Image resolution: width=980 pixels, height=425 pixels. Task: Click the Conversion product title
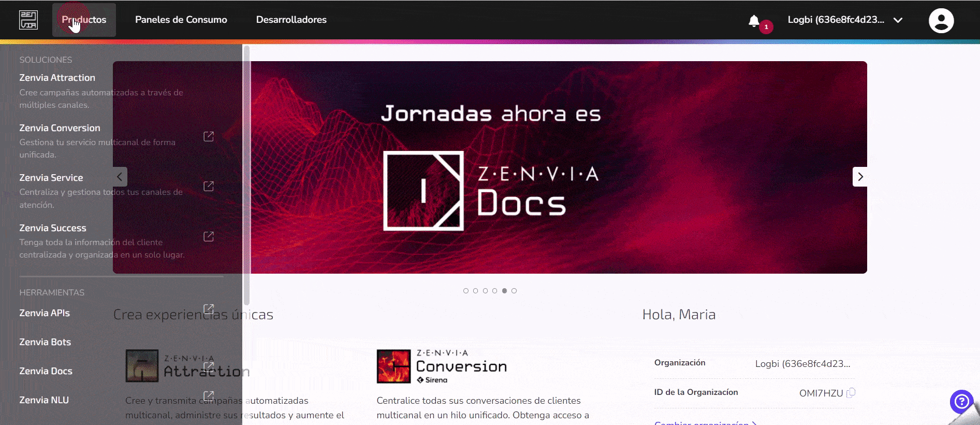pyautogui.click(x=461, y=366)
